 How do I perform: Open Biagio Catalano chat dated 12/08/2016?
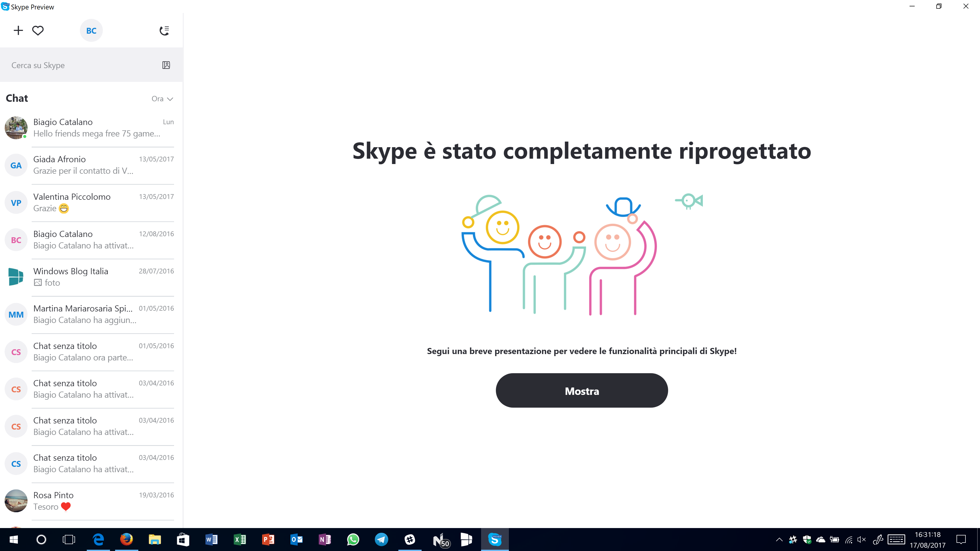click(x=91, y=240)
